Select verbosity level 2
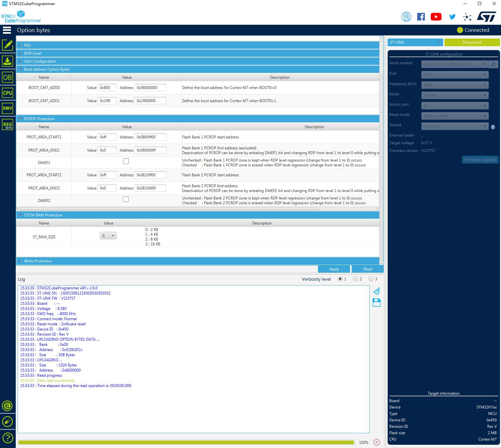 [x=356, y=279]
